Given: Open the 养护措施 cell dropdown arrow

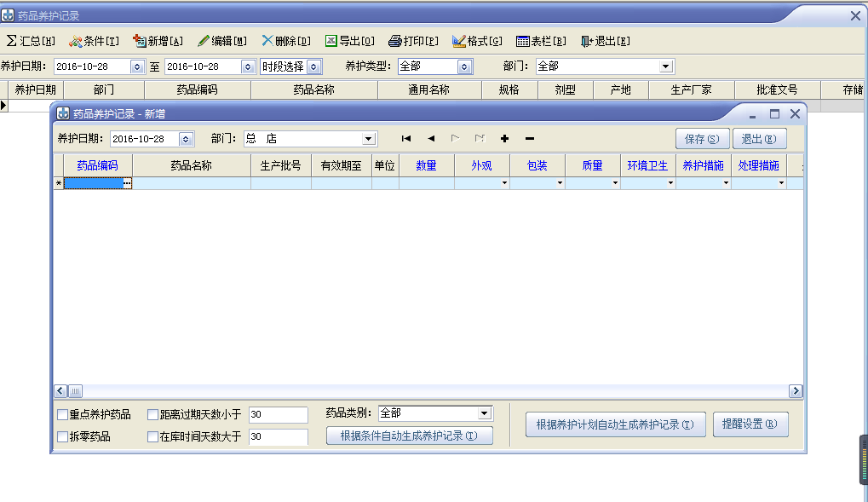Looking at the screenshot, I should [x=726, y=183].
